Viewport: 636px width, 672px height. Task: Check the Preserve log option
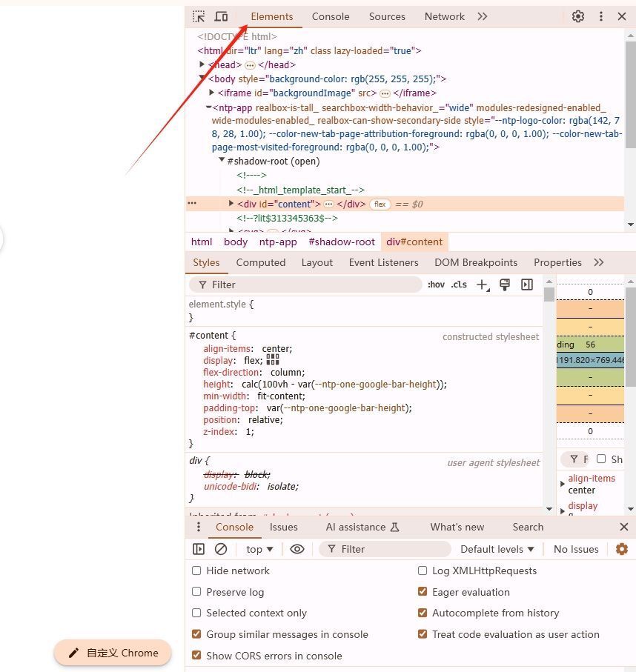click(196, 592)
